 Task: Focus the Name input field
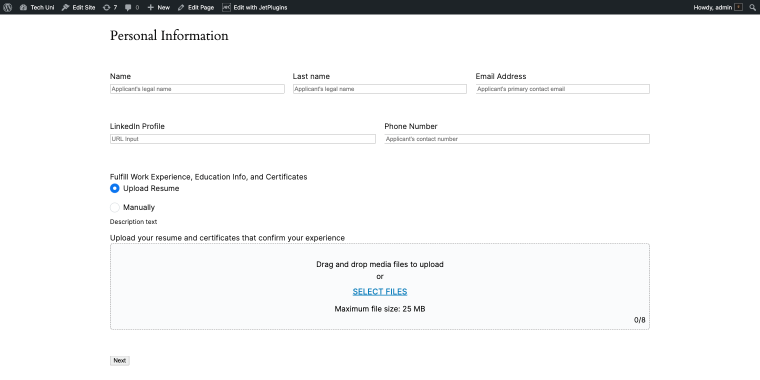point(197,89)
